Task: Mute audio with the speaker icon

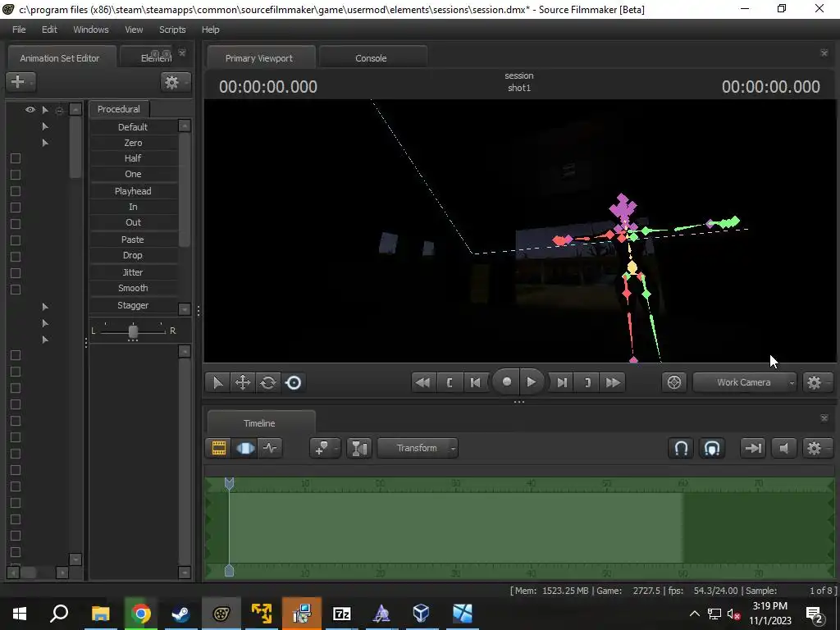Action: pos(783,448)
